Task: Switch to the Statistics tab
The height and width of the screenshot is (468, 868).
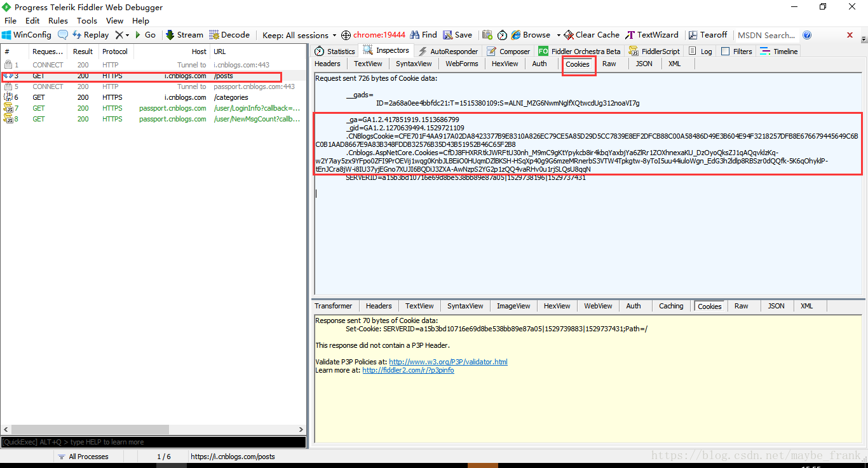Action: point(335,52)
